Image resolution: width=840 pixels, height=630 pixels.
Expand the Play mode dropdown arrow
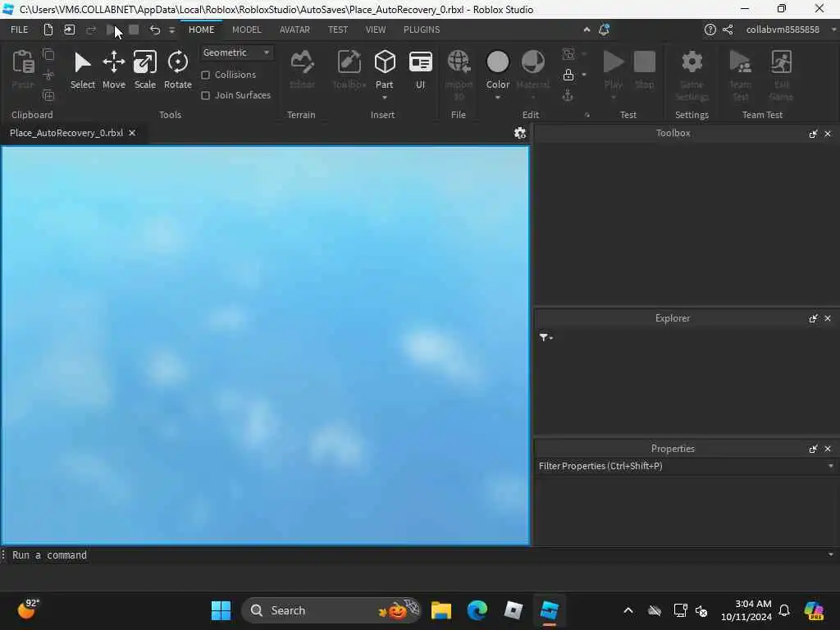coord(614,98)
